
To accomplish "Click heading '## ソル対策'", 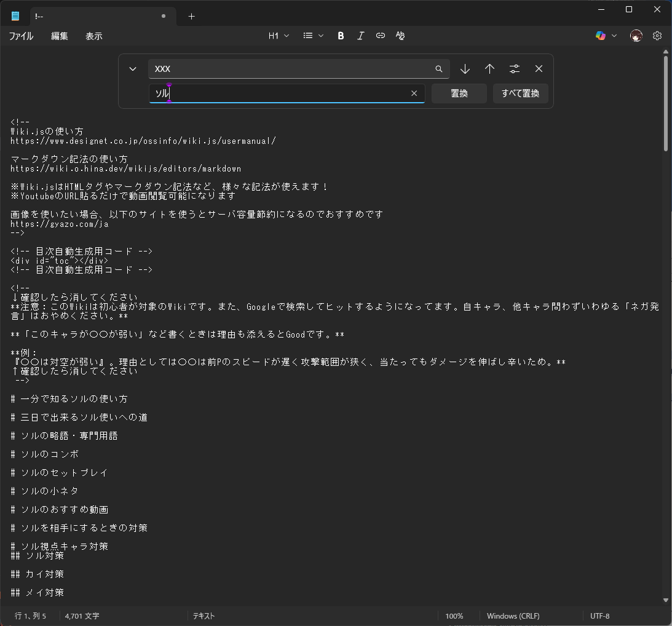I will pyautogui.click(x=38, y=556).
